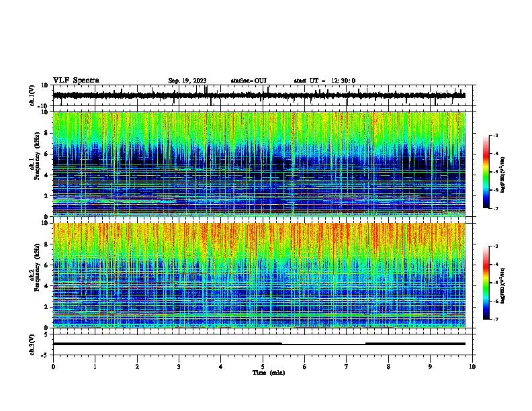Click the "-3" label on ch.1 color bar
The height and width of the screenshot is (411, 532).
pos(495,135)
